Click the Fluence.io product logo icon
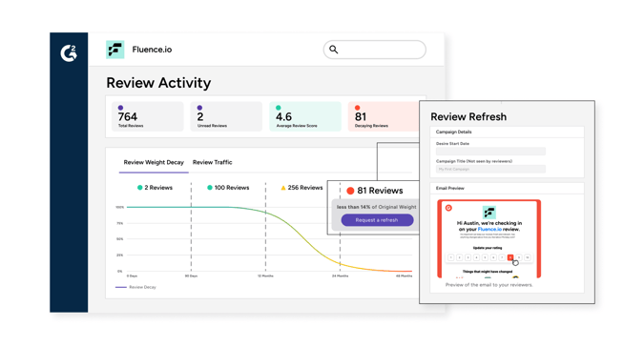The width and height of the screenshot is (644, 347). click(115, 50)
